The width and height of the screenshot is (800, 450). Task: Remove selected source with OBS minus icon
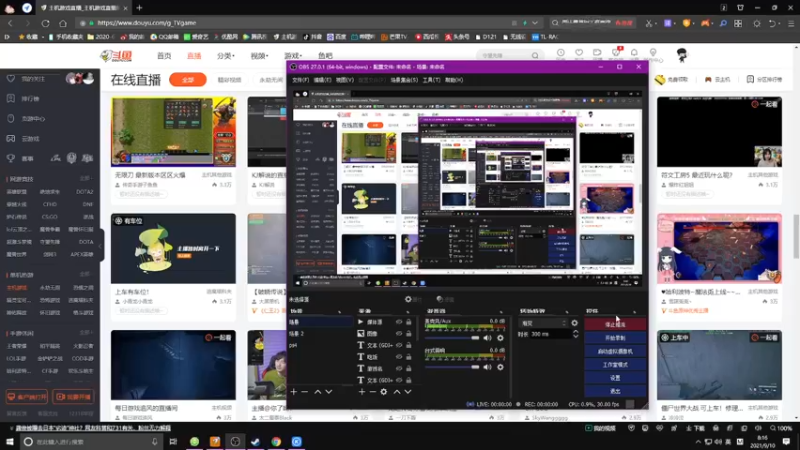[372, 392]
